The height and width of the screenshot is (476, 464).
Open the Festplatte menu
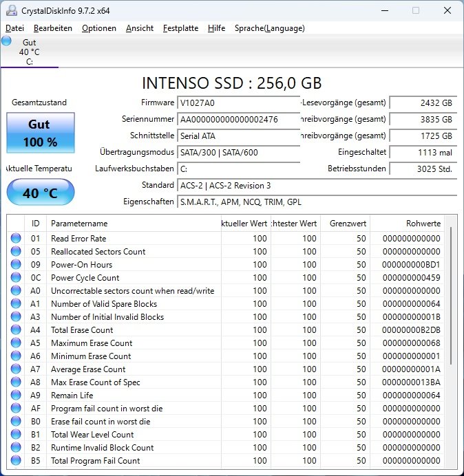pos(180,28)
